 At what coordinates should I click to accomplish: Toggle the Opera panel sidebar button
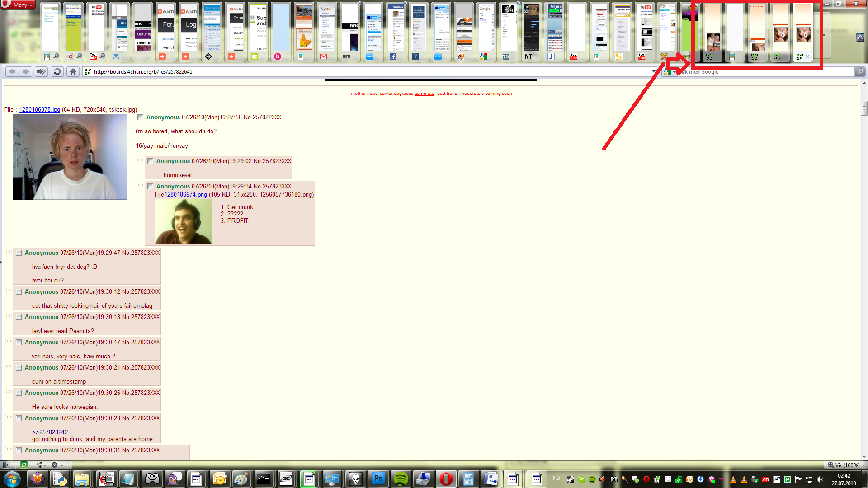[7, 465]
